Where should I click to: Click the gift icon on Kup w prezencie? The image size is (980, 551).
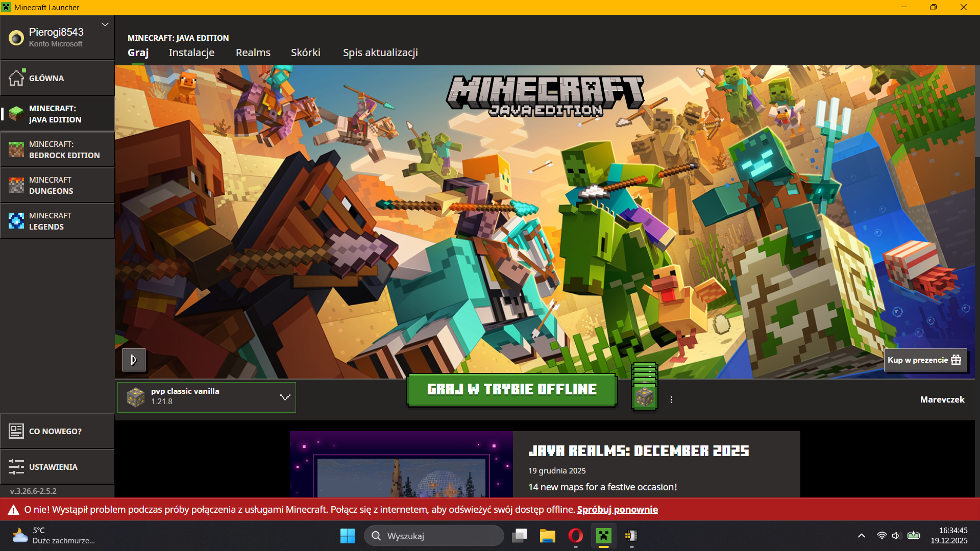coord(956,360)
